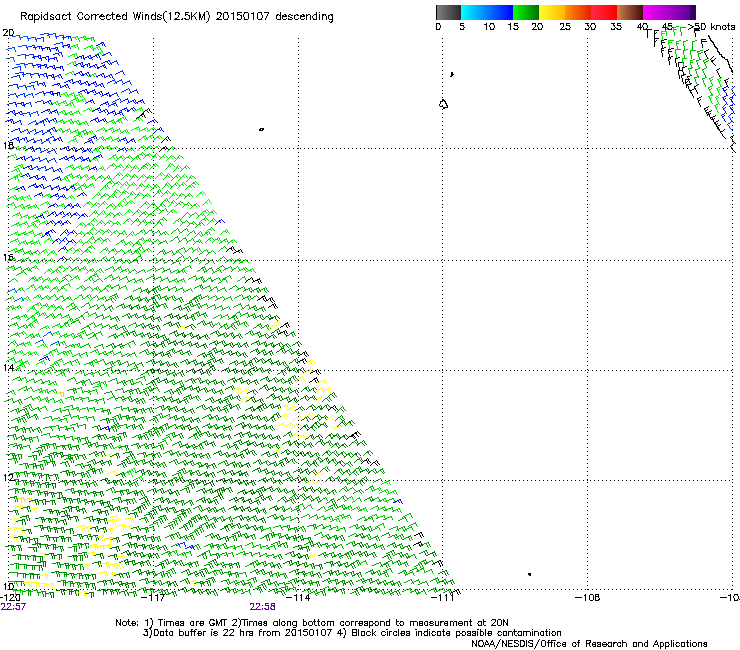
Task: Click the '25' legend scale number
Action: point(565,27)
